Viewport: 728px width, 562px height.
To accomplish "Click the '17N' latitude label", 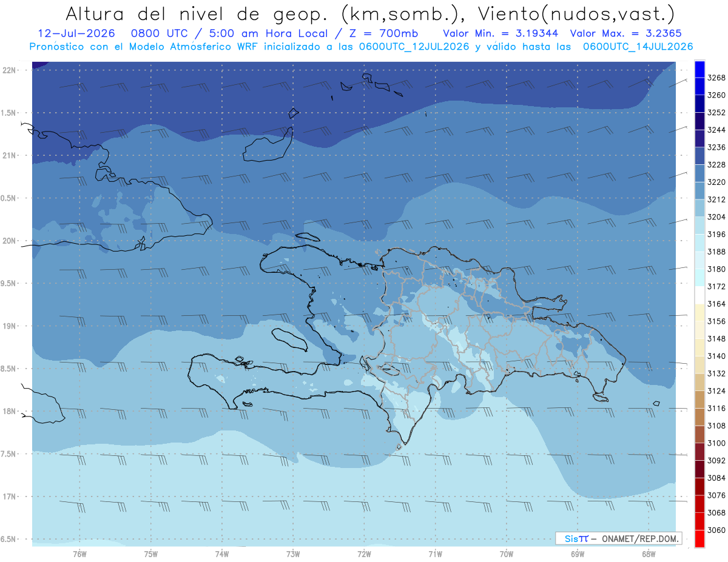I will pyautogui.click(x=9, y=497).
